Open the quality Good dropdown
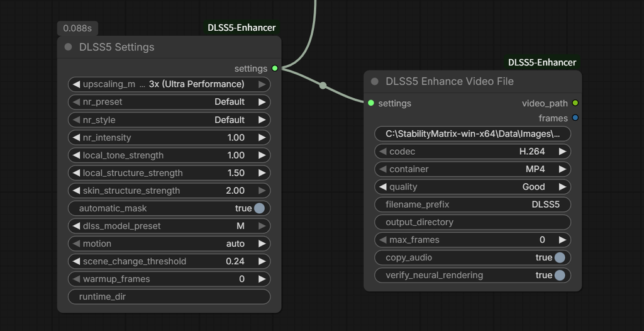Image resolution: width=644 pixels, height=331 pixels. [473, 187]
